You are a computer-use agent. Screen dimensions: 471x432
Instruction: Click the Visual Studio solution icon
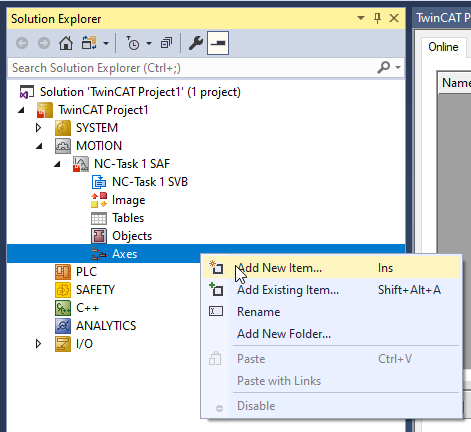click(x=27, y=92)
